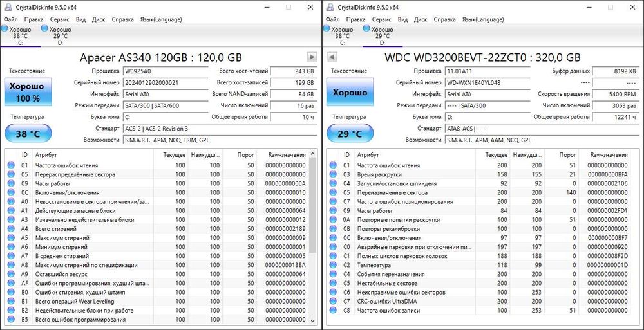Click 38 °C temperature button
644x330 pixels.
(28, 133)
